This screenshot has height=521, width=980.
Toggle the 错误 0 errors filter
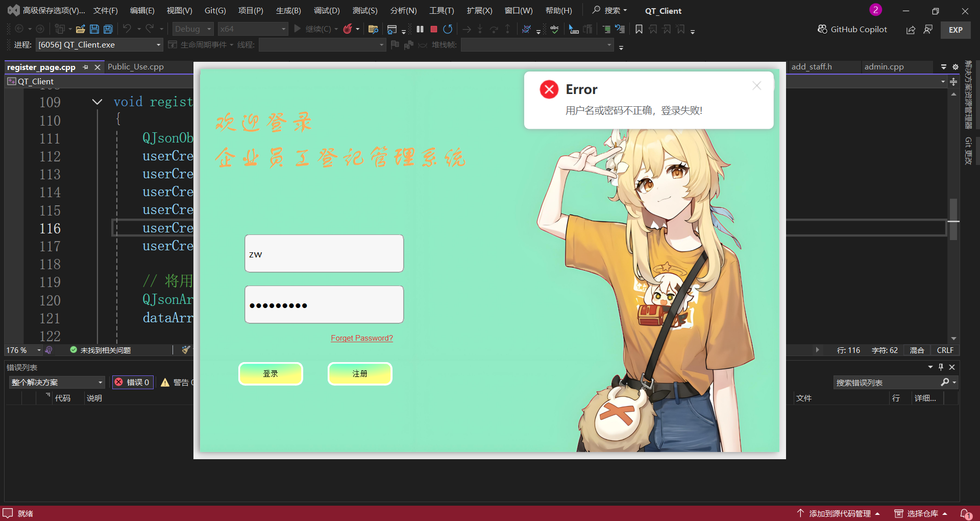coord(133,382)
